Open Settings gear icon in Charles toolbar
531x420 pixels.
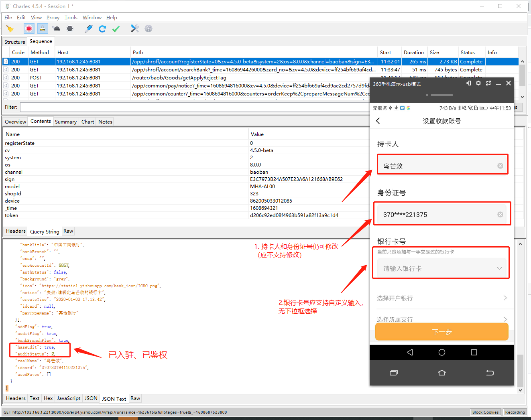(149, 28)
